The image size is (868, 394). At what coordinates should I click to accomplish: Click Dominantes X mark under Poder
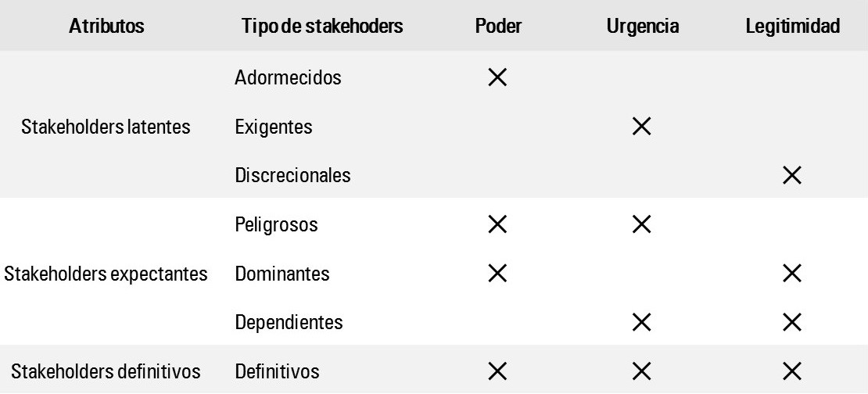[x=497, y=274]
